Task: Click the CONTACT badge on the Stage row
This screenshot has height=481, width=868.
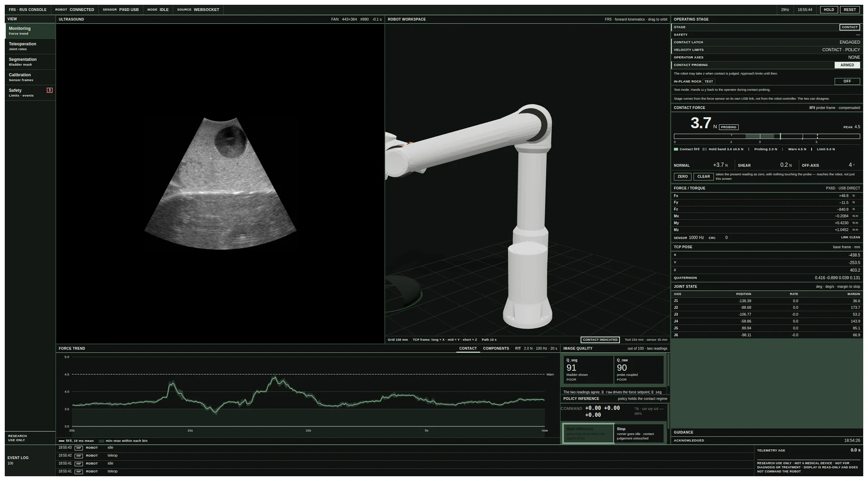Action: pyautogui.click(x=849, y=27)
